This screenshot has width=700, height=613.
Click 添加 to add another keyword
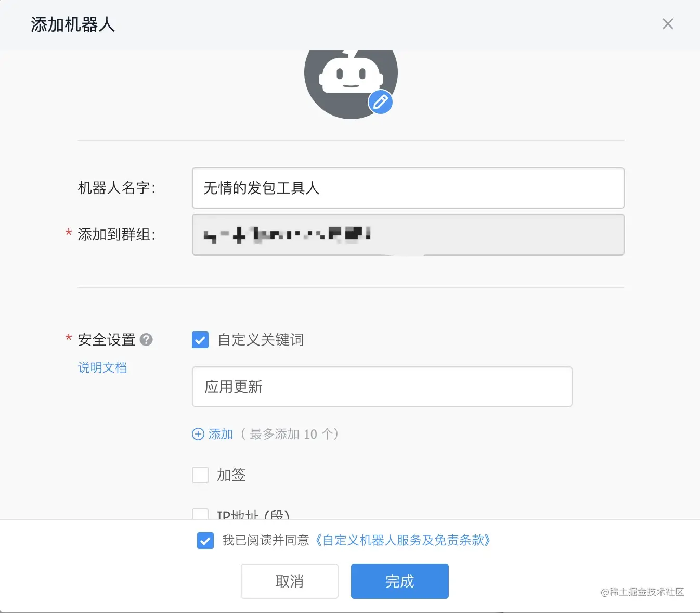(x=220, y=433)
